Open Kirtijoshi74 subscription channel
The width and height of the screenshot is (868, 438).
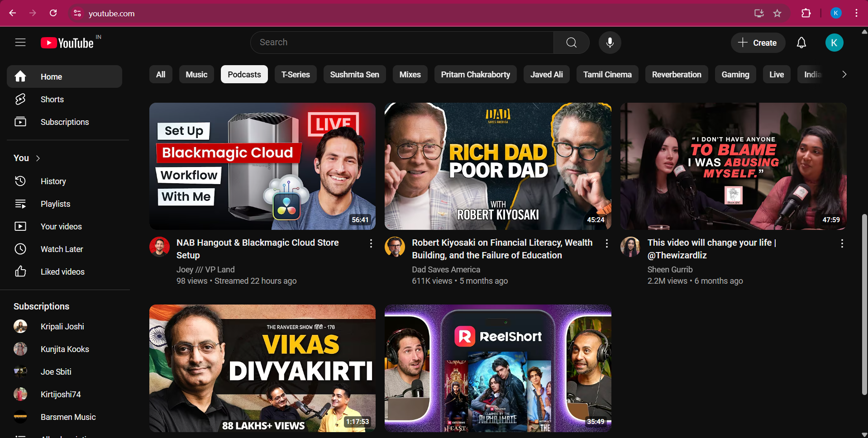pyautogui.click(x=64, y=394)
